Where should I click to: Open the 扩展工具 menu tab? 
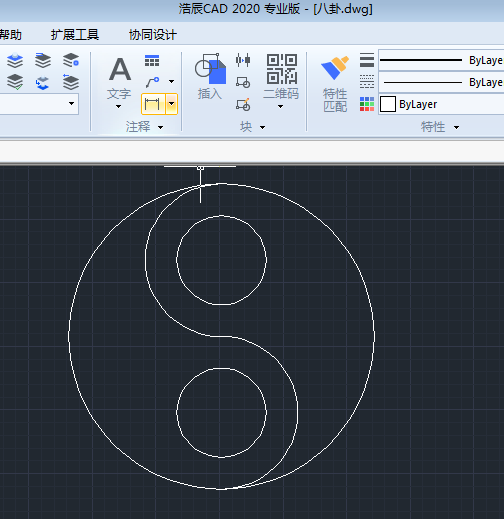75,35
